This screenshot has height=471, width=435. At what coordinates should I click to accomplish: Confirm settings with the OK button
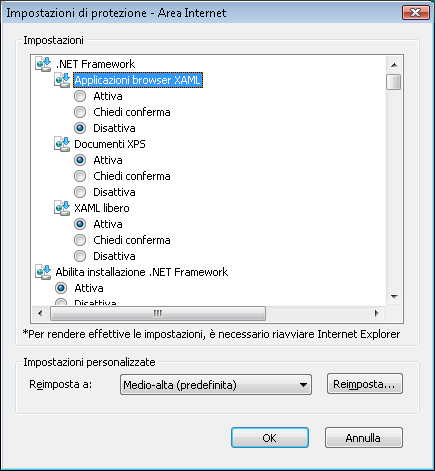(270, 438)
